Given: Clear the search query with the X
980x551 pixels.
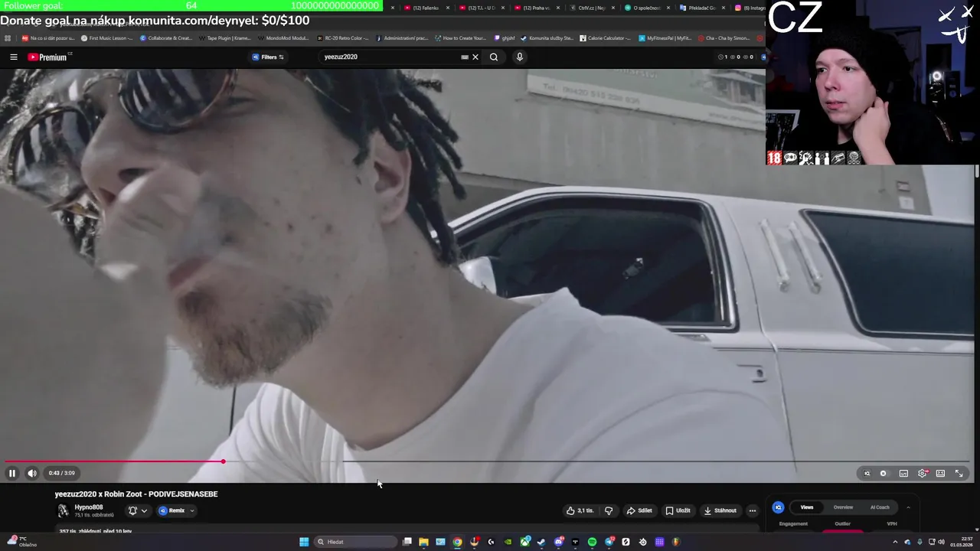Looking at the screenshot, I should click(475, 57).
